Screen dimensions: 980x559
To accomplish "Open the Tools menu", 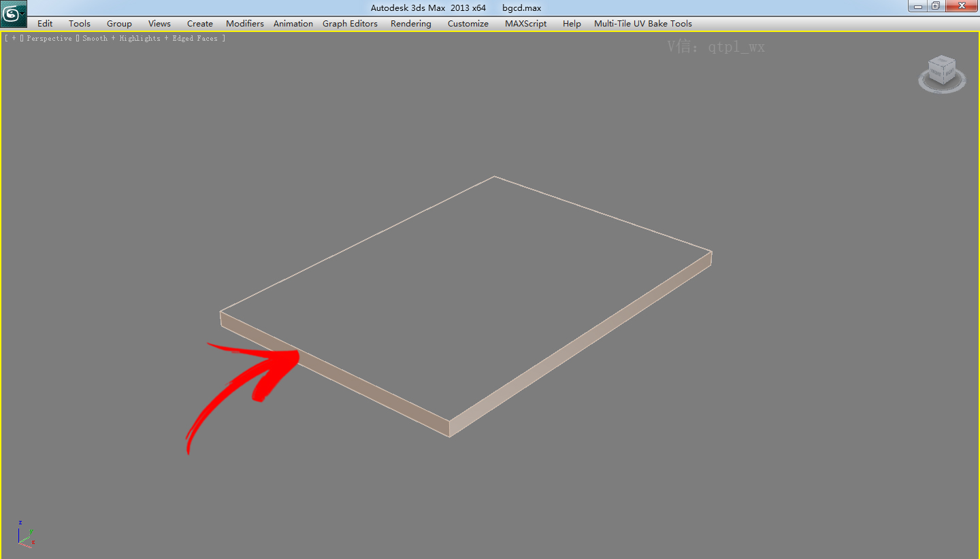I will click(x=80, y=23).
